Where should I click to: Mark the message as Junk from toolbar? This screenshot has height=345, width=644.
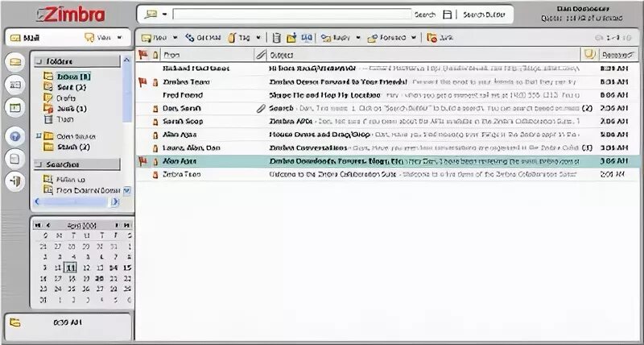pos(440,38)
